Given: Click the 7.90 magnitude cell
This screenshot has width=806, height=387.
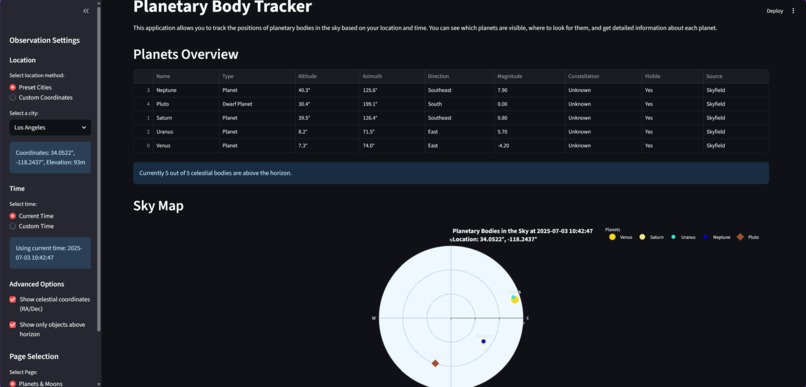Looking at the screenshot, I should click(x=529, y=90).
